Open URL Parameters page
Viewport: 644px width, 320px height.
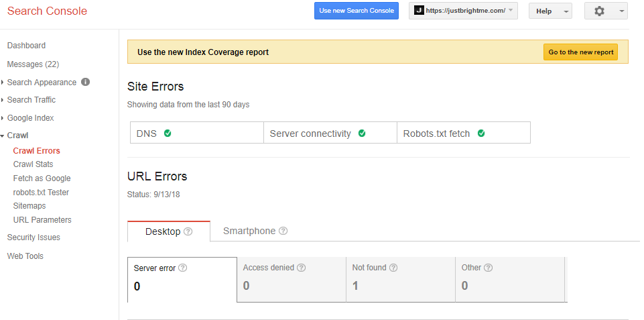coord(42,219)
